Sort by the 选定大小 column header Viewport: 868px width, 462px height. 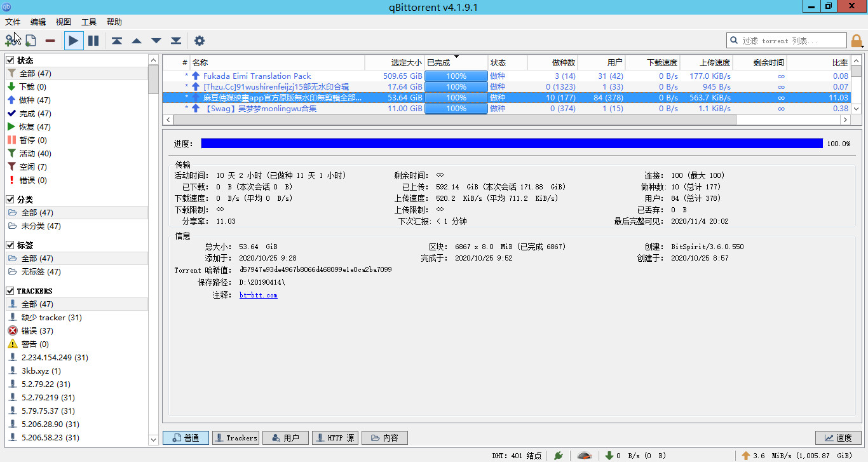pos(395,63)
